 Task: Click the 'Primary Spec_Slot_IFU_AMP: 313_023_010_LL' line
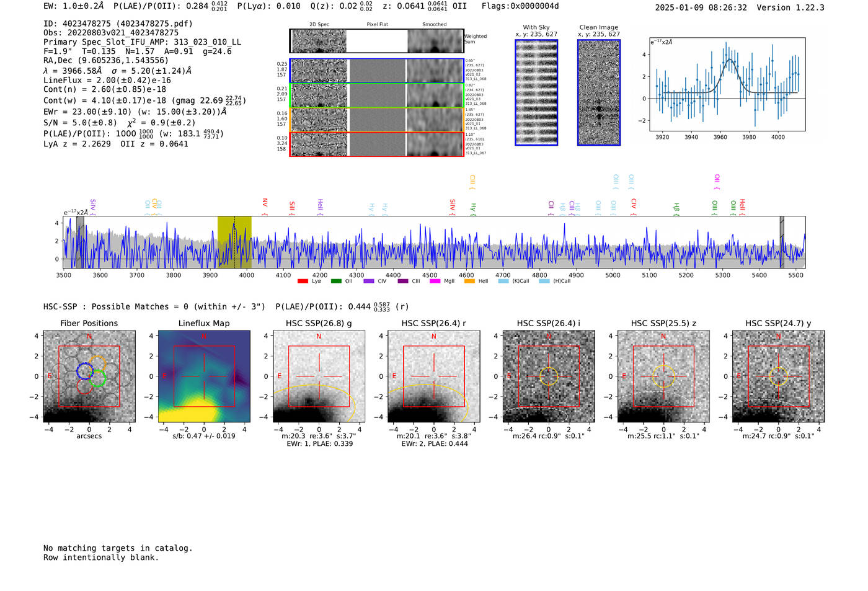[x=143, y=42]
